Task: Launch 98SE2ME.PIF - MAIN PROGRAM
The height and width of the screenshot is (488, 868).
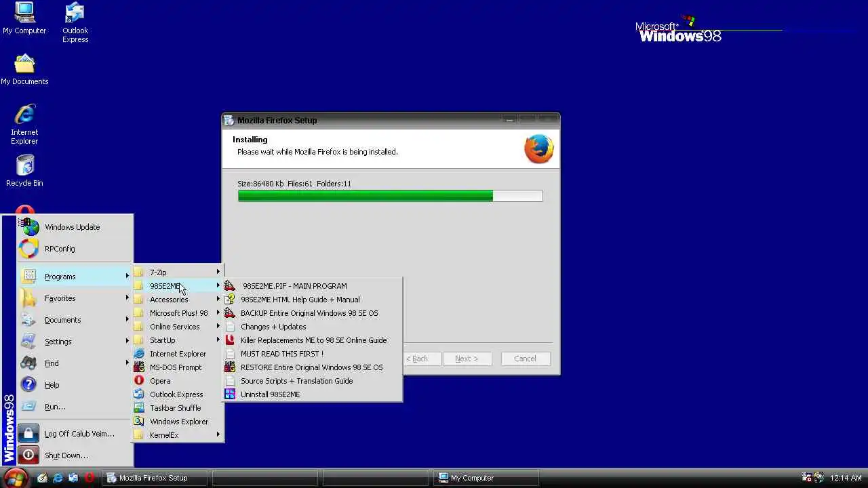Action: point(313,286)
